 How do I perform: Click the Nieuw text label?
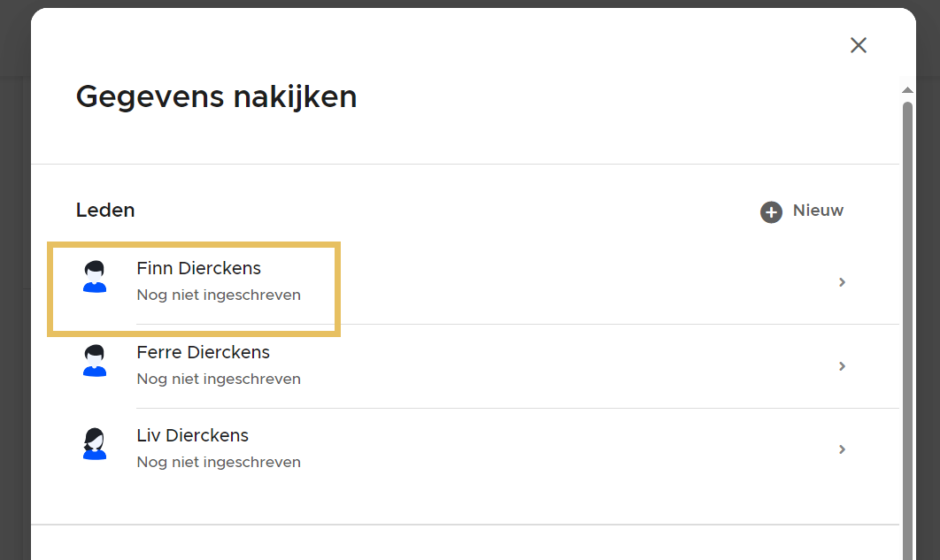tap(818, 211)
